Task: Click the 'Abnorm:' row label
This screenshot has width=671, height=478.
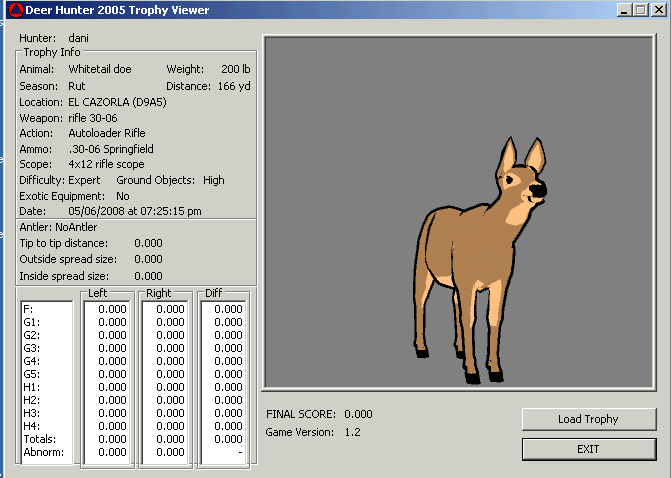Action: (x=43, y=452)
